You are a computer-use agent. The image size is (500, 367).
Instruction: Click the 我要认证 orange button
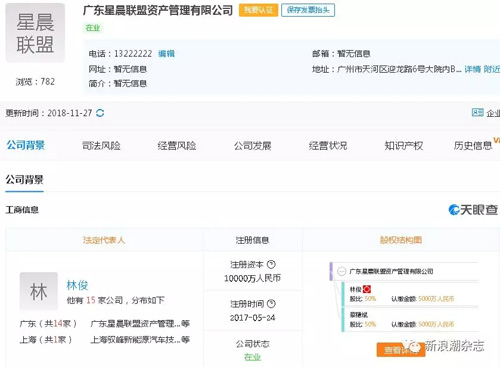[x=258, y=10]
